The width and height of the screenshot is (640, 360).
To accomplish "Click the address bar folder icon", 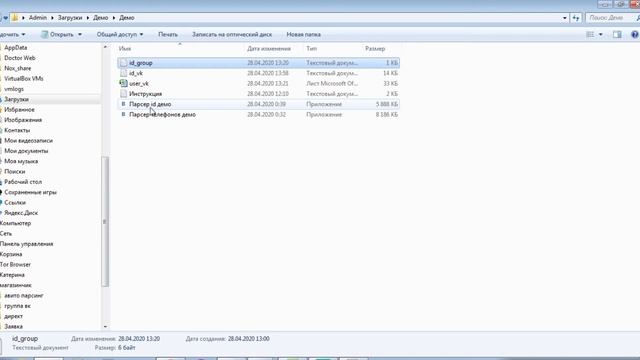I will click(15, 18).
